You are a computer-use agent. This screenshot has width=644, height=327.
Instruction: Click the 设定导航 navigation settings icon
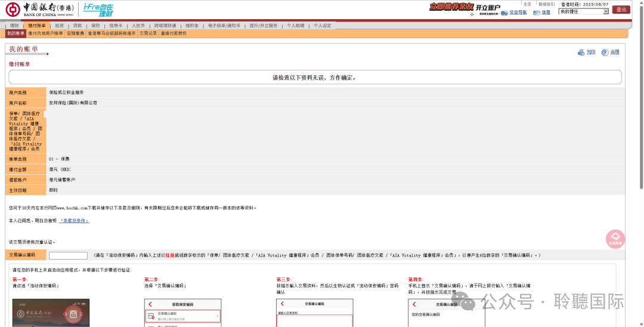pyautogui.click(x=504, y=13)
